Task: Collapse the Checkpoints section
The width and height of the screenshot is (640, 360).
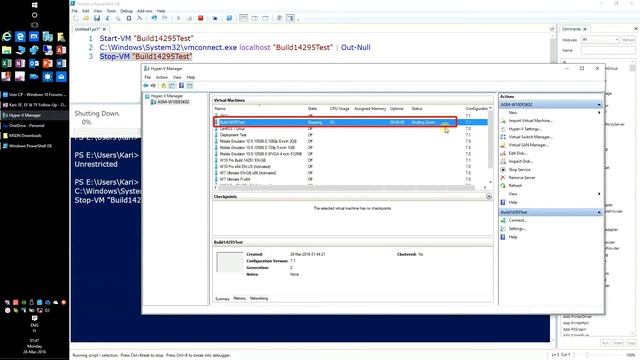Action: tap(489, 197)
